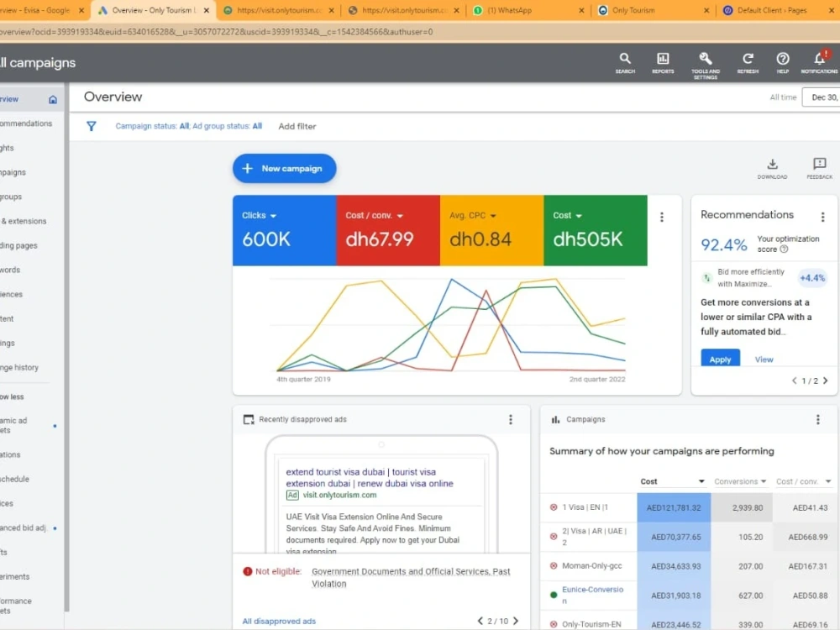Go to previous recommendation page arrow
Image resolution: width=840 pixels, height=630 pixels.
pyautogui.click(x=794, y=381)
